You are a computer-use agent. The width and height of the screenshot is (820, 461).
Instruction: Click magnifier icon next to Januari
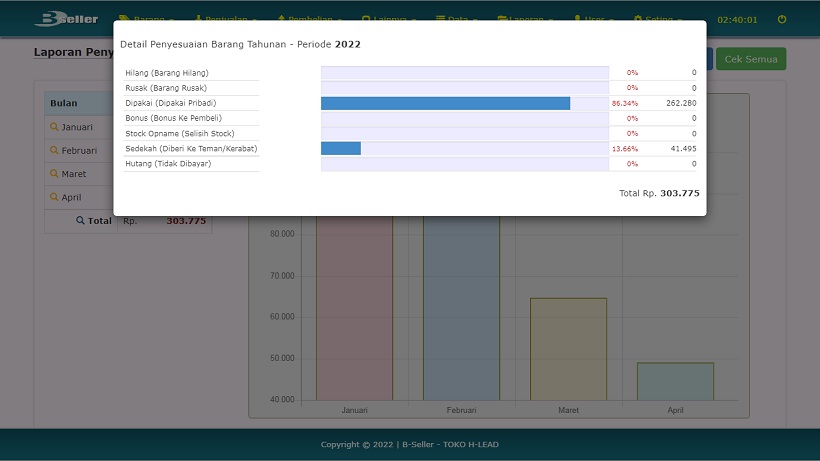click(54, 127)
